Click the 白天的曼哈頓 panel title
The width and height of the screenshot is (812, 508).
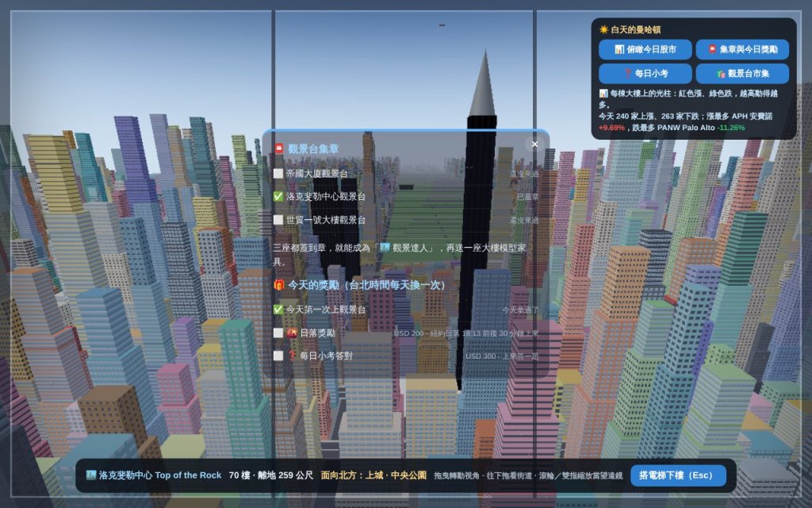point(635,29)
